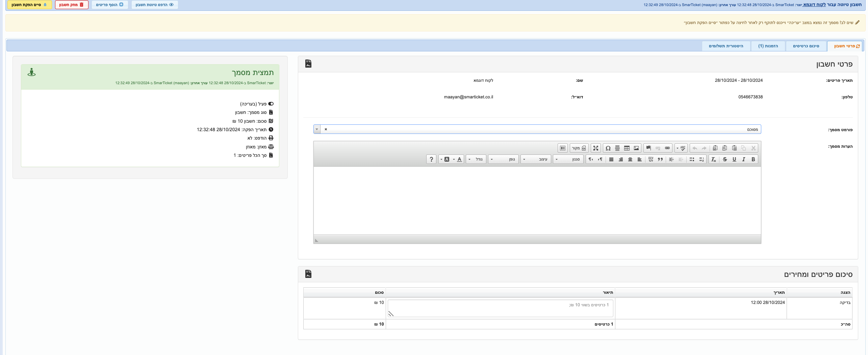
Task: Open the היסטורית תשלומים tab
Action: [726, 46]
